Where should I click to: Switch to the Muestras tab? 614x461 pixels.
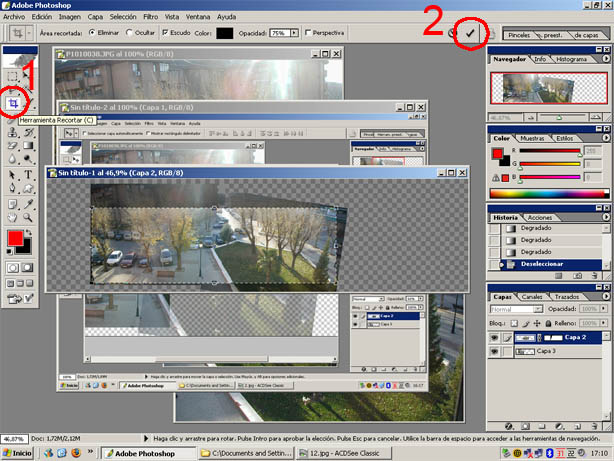coord(532,138)
